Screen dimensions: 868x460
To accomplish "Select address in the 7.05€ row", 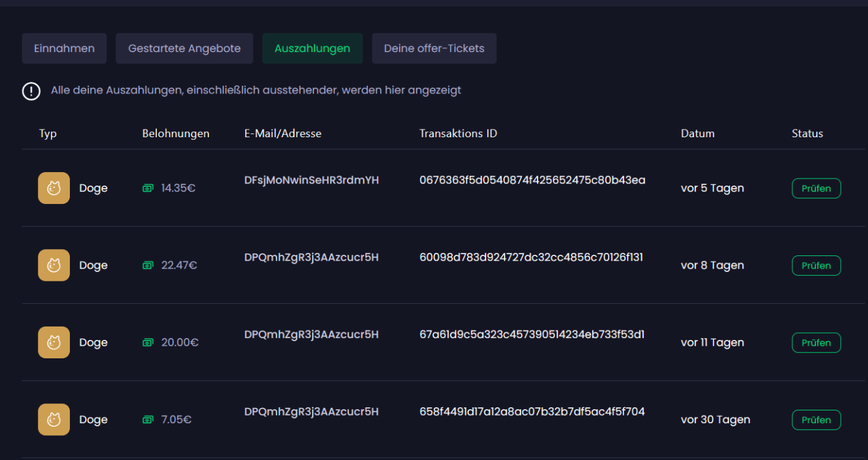I will [311, 412].
